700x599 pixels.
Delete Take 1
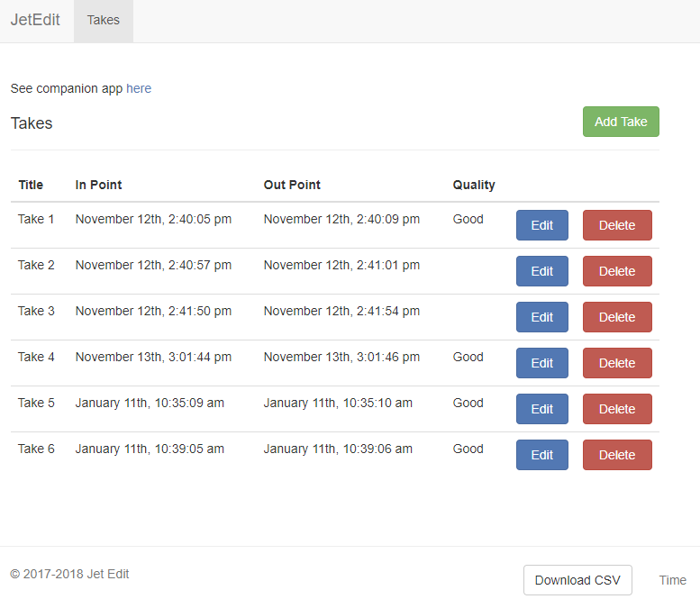click(617, 225)
